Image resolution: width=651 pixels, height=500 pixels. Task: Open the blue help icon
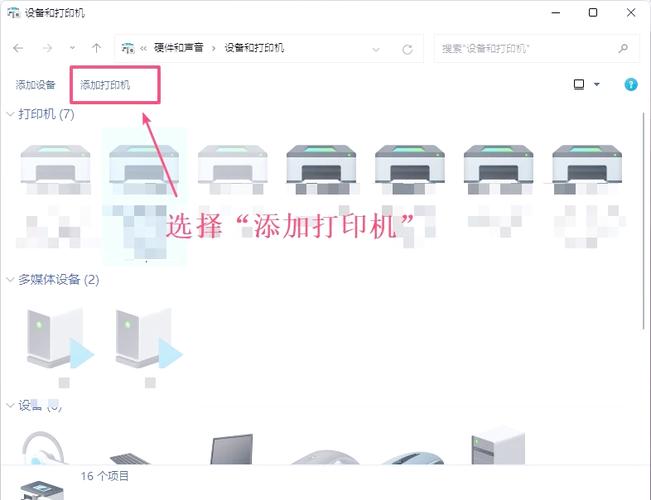point(631,84)
